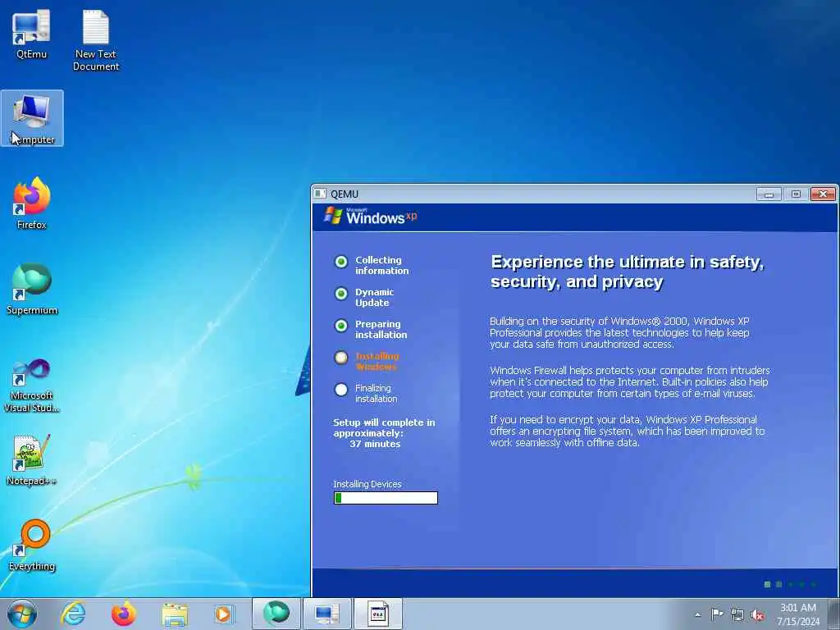Launch Firefox from the desktop shortcut

[x=32, y=203]
